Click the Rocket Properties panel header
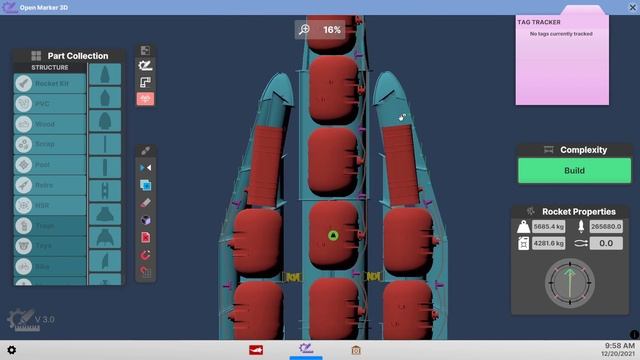The height and width of the screenshot is (360, 640). [x=570, y=211]
